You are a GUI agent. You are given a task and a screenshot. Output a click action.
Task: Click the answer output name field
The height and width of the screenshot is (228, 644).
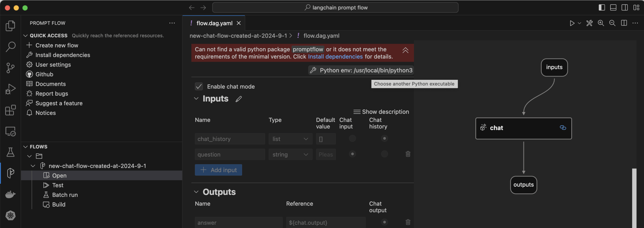[238, 223]
